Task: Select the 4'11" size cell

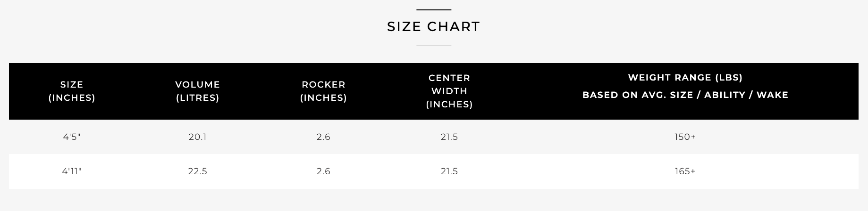Action: point(72,171)
